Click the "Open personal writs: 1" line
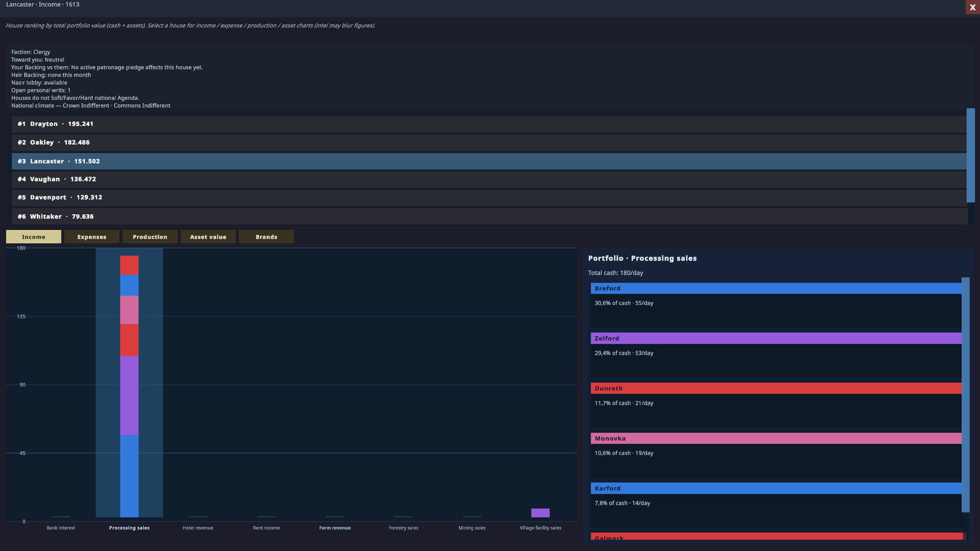 (x=41, y=90)
